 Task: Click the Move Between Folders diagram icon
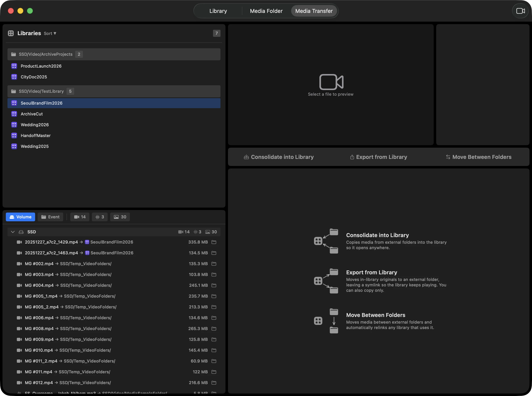(x=326, y=321)
